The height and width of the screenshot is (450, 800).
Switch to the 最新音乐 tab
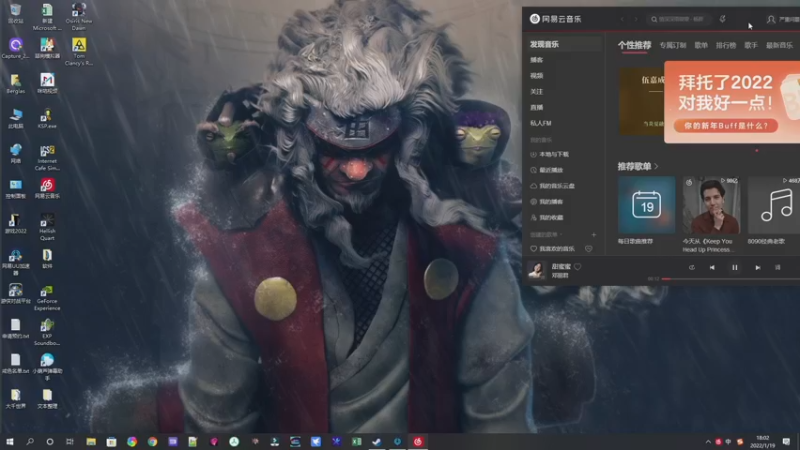[x=779, y=45]
